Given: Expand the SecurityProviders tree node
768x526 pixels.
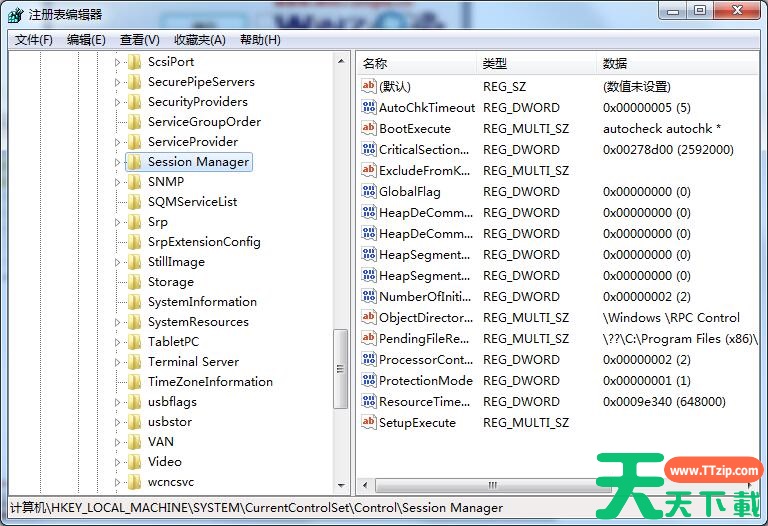Looking at the screenshot, I should click(x=117, y=102).
